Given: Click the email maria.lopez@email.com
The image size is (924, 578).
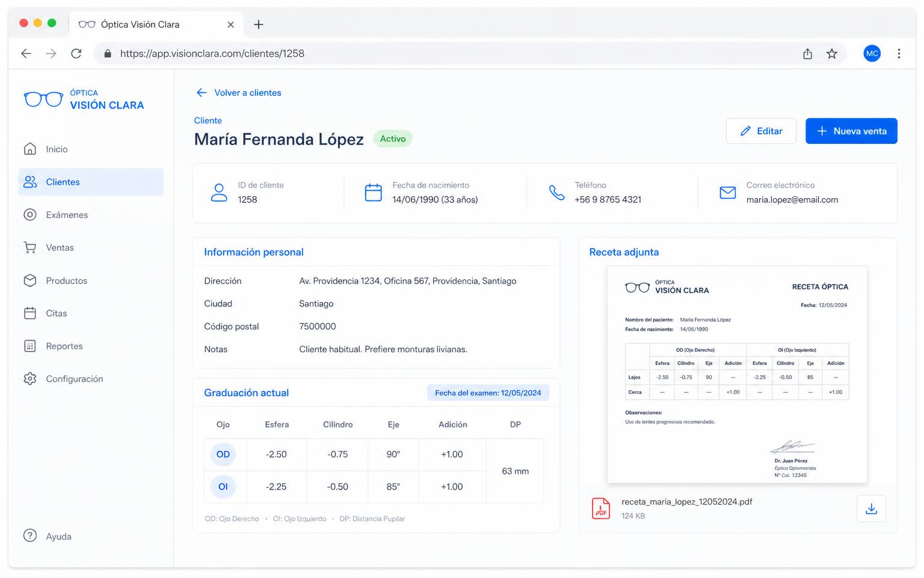Looking at the screenshot, I should (792, 200).
